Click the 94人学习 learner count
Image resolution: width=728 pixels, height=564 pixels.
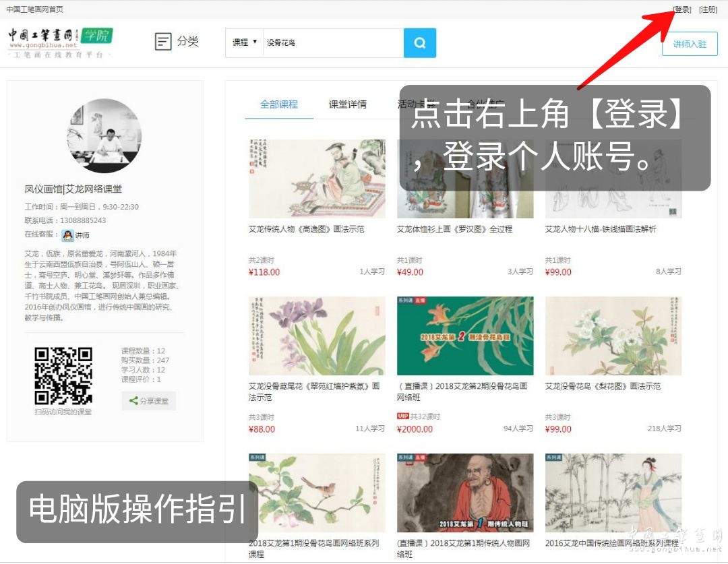pyautogui.click(x=518, y=429)
